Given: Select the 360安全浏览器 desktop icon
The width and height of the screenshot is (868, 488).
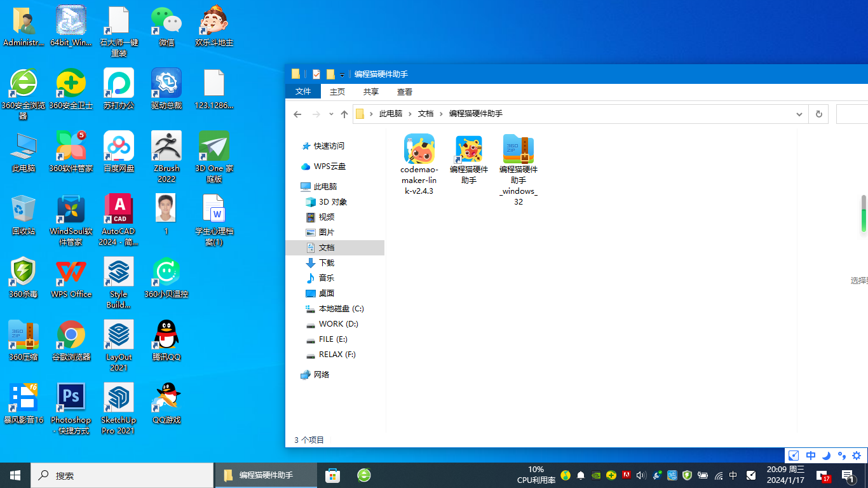Looking at the screenshot, I should [24, 93].
